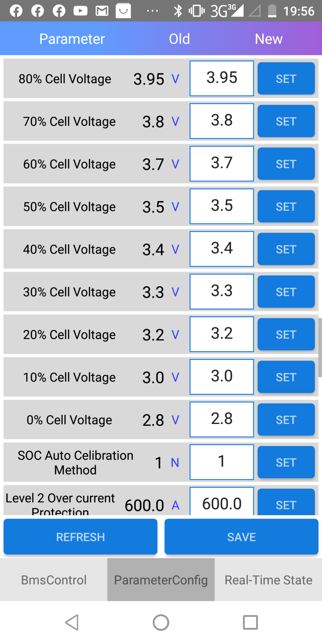This screenshot has width=322, height=644.
Task: Tap the Bluetooth icon in status bar
Action: 178,11
